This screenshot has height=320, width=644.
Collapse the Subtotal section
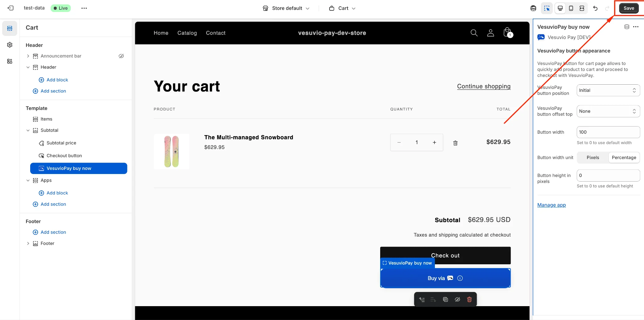coord(28,130)
